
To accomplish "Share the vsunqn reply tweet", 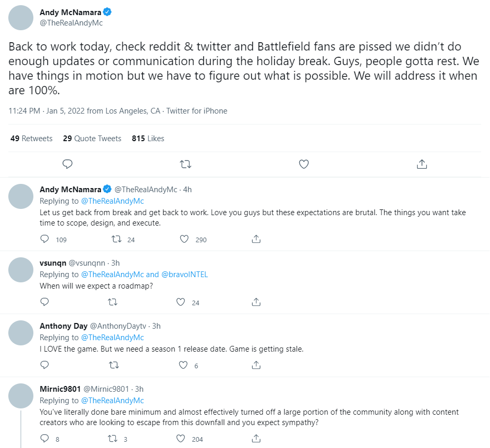I will pos(256,302).
